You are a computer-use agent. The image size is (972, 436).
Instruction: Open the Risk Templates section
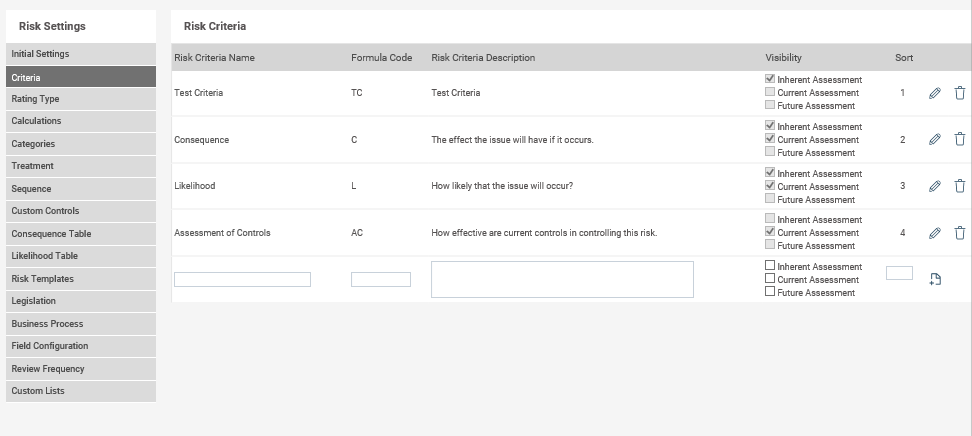pyautogui.click(x=81, y=278)
